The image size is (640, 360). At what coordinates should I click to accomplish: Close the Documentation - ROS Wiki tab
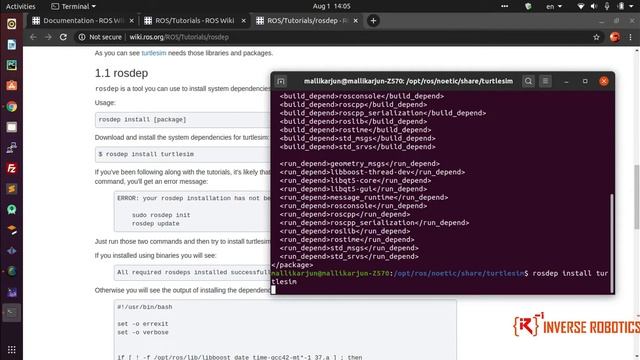pyautogui.click(x=131, y=20)
